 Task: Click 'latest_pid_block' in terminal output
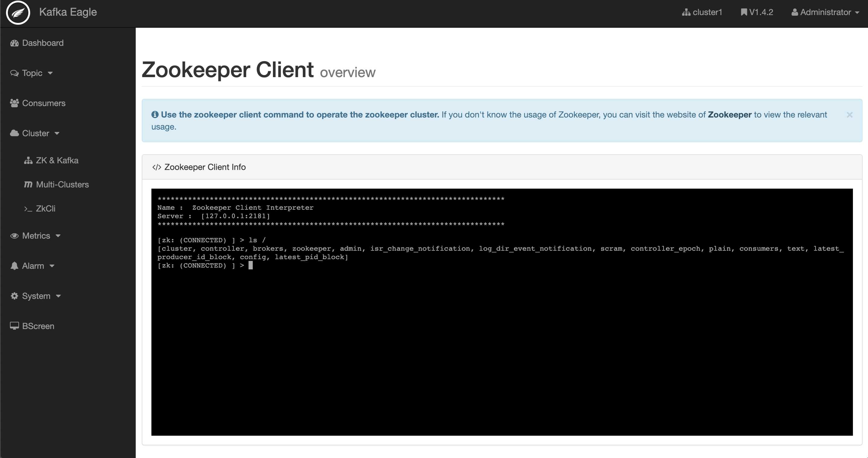click(309, 257)
